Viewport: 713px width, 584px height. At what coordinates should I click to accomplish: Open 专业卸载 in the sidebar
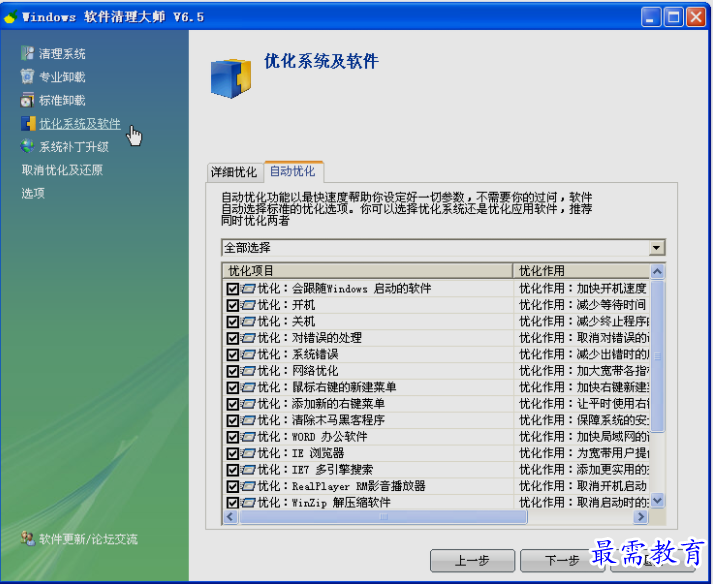[x=62, y=77]
